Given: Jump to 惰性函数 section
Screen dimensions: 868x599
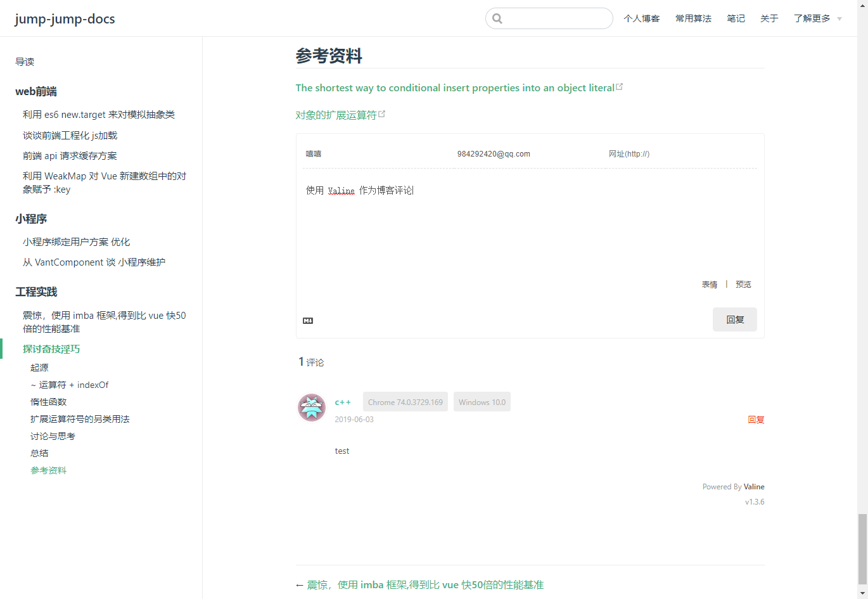Looking at the screenshot, I should 48,402.
